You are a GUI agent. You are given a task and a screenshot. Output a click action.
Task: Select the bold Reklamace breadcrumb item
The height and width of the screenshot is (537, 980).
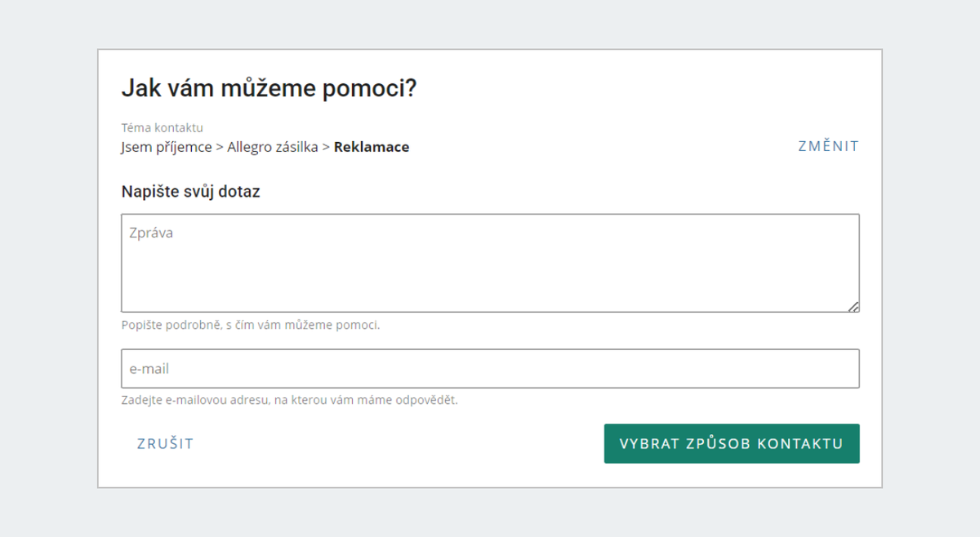372,148
